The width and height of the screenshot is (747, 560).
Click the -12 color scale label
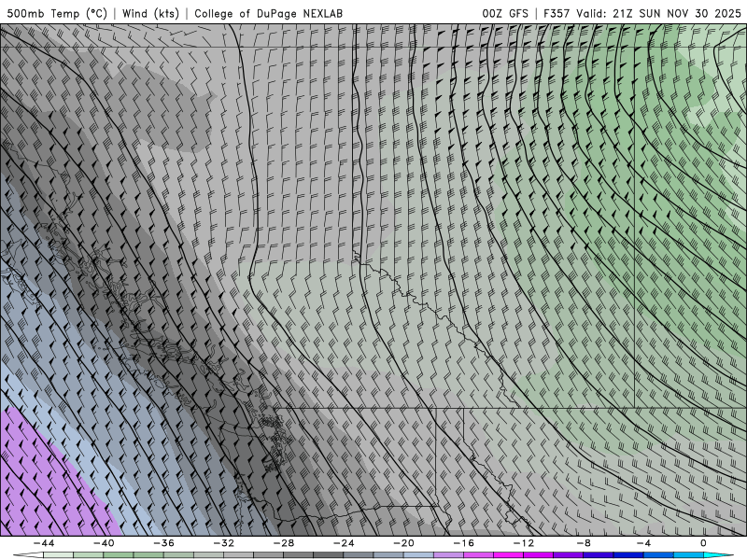[x=524, y=543]
